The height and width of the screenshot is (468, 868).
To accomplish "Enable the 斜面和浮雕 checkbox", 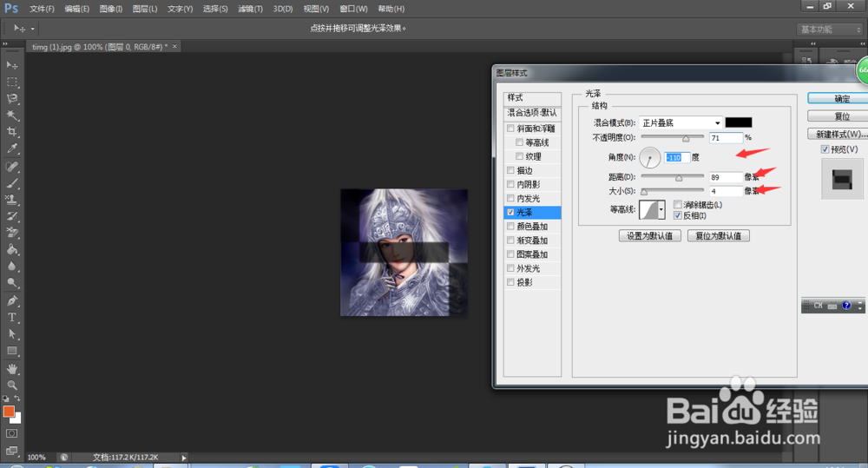I will 510,129.
